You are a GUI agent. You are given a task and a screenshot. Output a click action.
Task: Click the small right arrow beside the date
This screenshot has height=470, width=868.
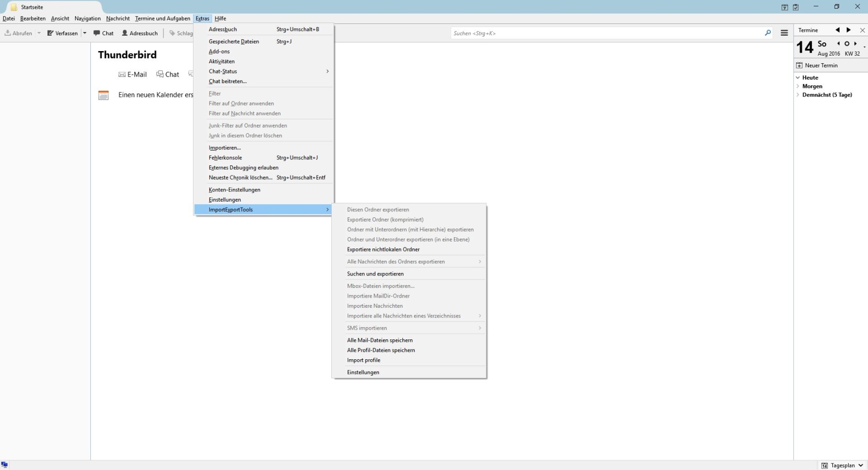coord(855,44)
